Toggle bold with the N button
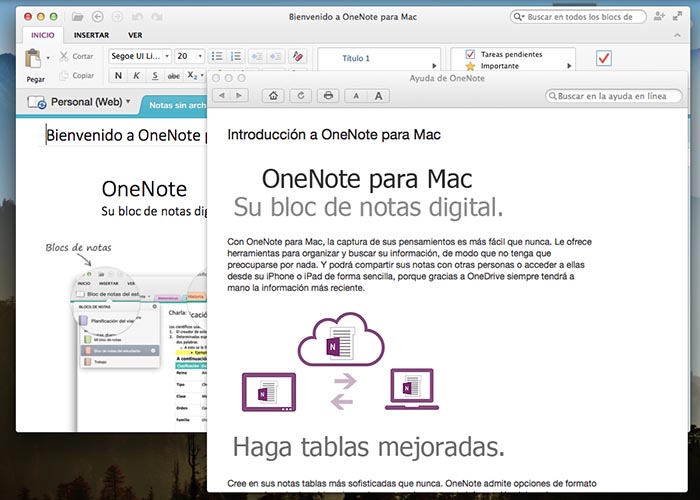The image size is (700, 500). (x=118, y=75)
